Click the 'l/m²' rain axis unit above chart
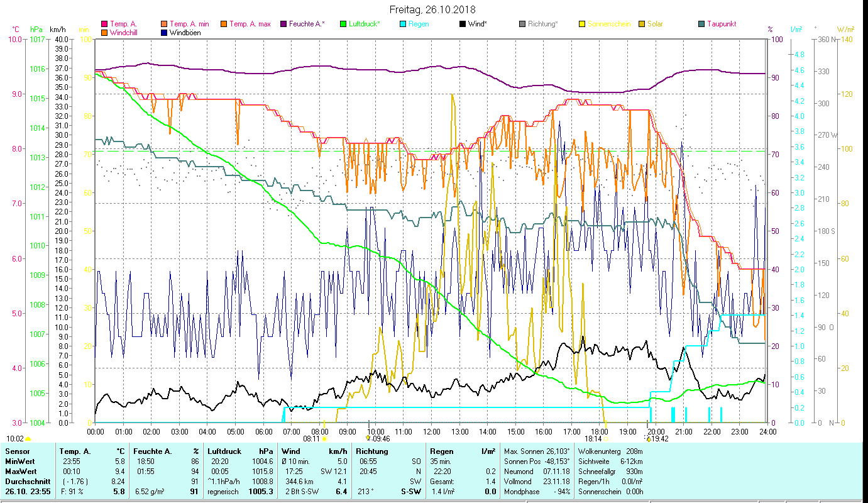This screenshot has height=503, width=868. click(x=796, y=29)
